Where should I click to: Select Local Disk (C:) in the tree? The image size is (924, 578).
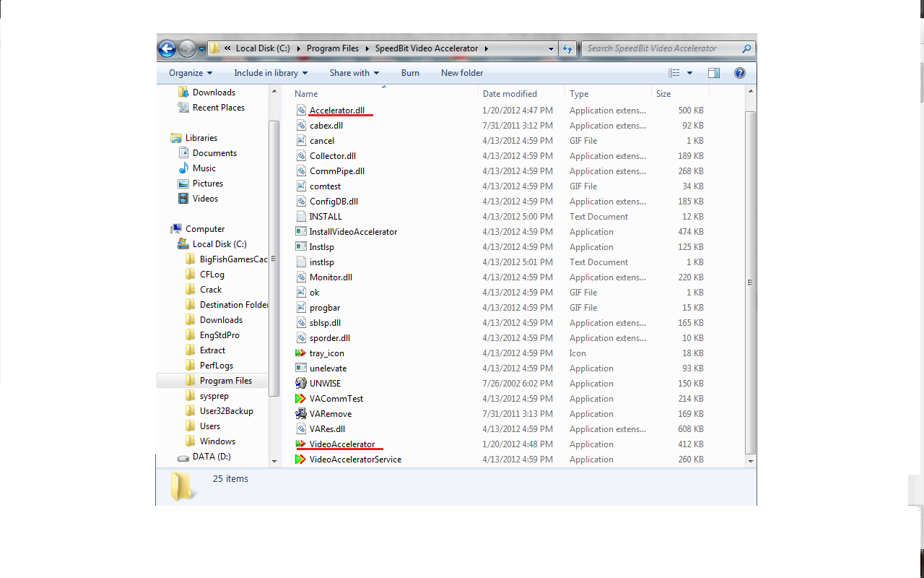219,244
